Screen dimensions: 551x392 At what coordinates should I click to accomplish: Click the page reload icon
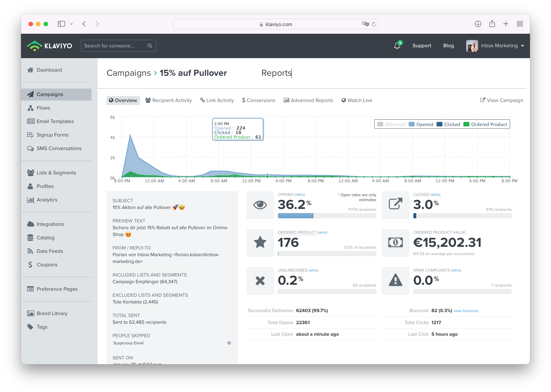tap(373, 24)
